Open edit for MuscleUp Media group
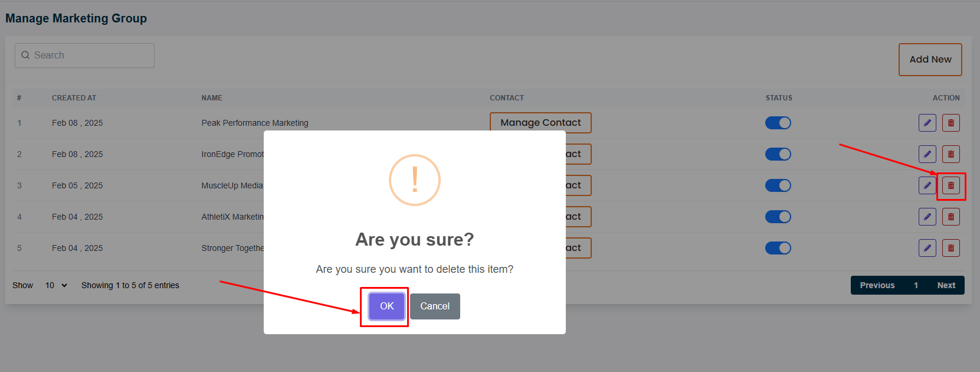 (927, 185)
